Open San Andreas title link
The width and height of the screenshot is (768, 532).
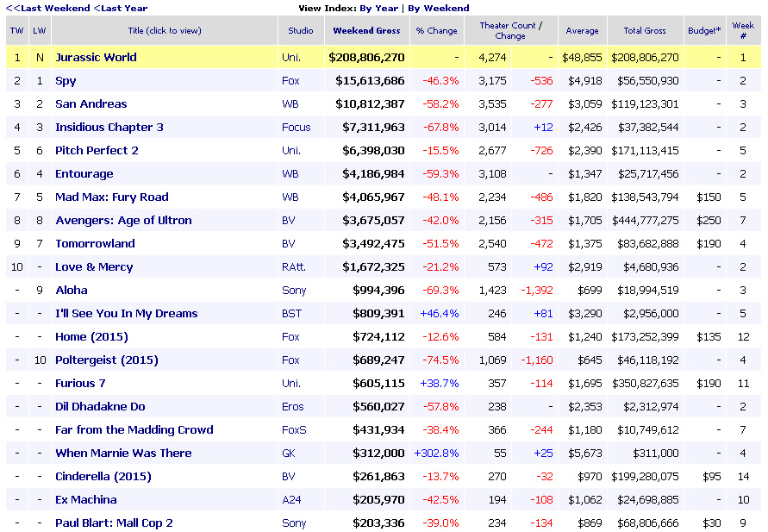click(x=91, y=104)
